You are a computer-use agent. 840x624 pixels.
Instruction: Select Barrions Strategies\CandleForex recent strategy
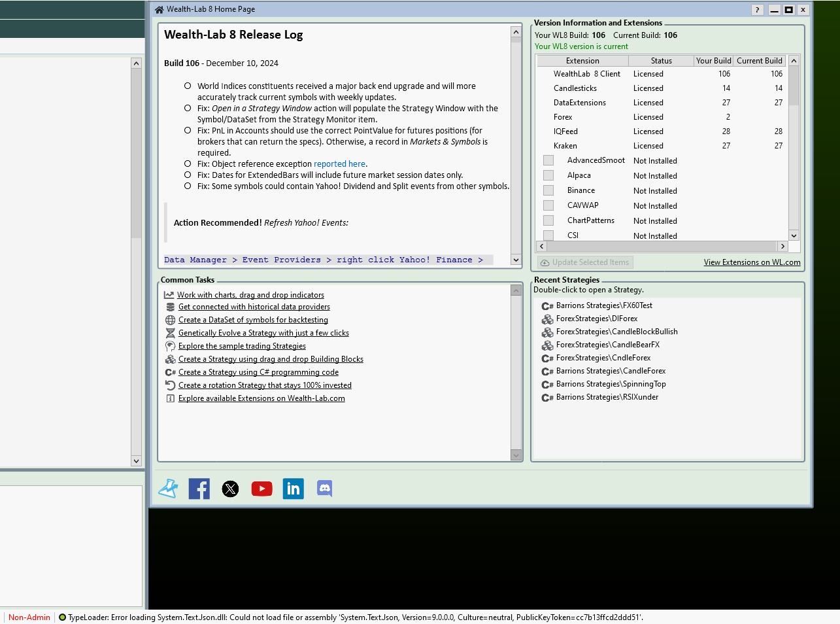pyautogui.click(x=611, y=371)
